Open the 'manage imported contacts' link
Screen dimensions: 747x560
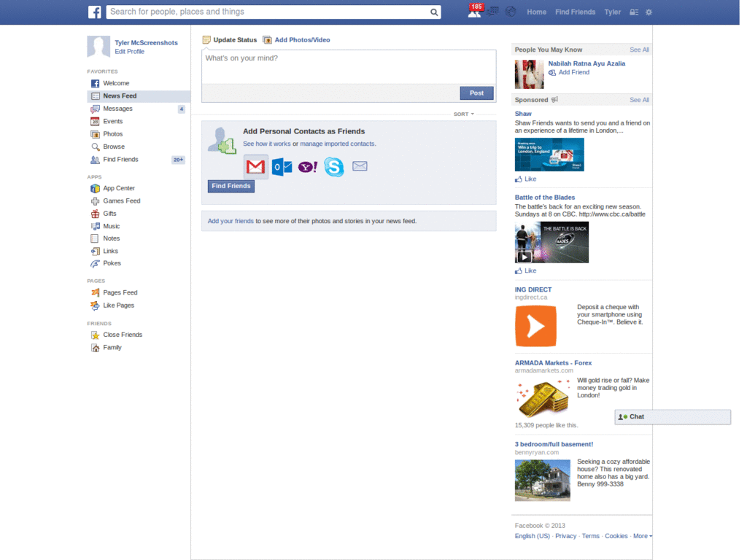337,144
